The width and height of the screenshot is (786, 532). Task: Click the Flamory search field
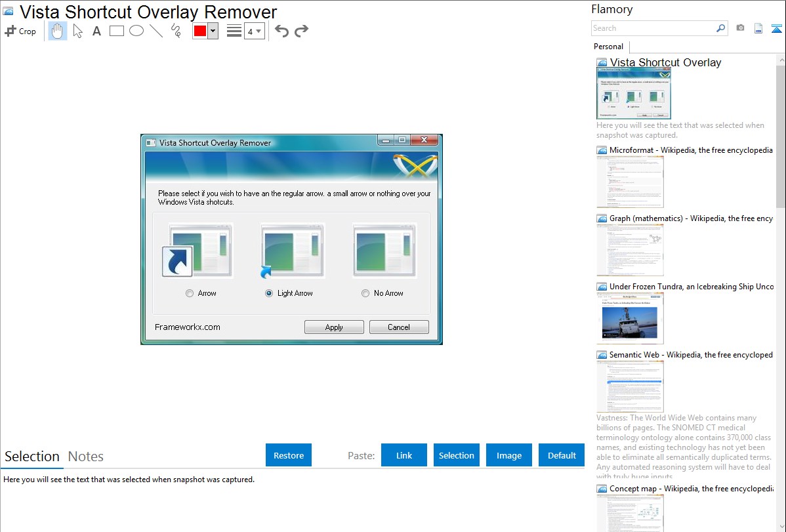[653, 28]
